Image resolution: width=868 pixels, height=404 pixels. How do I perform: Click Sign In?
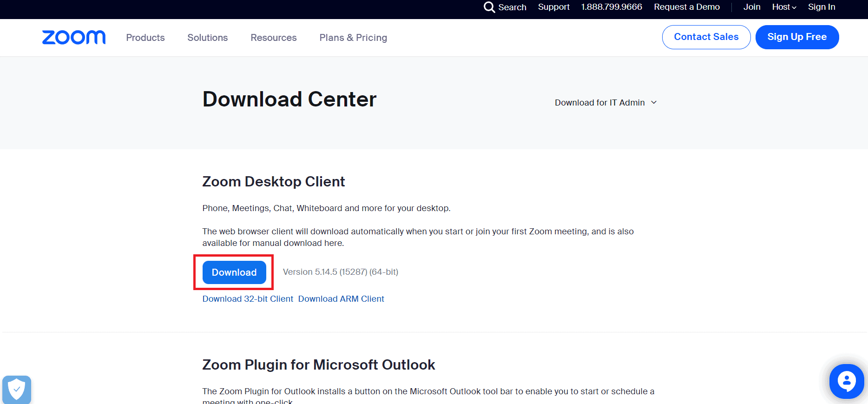(822, 7)
